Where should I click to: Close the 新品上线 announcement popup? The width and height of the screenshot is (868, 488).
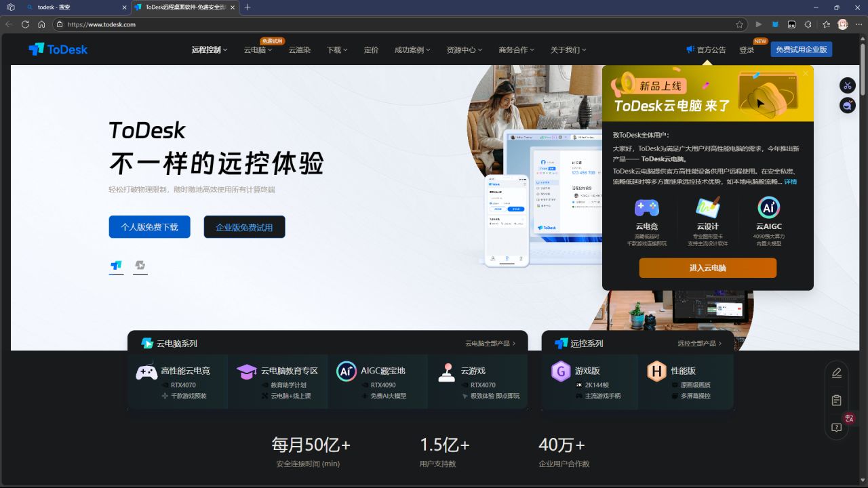click(x=806, y=73)
